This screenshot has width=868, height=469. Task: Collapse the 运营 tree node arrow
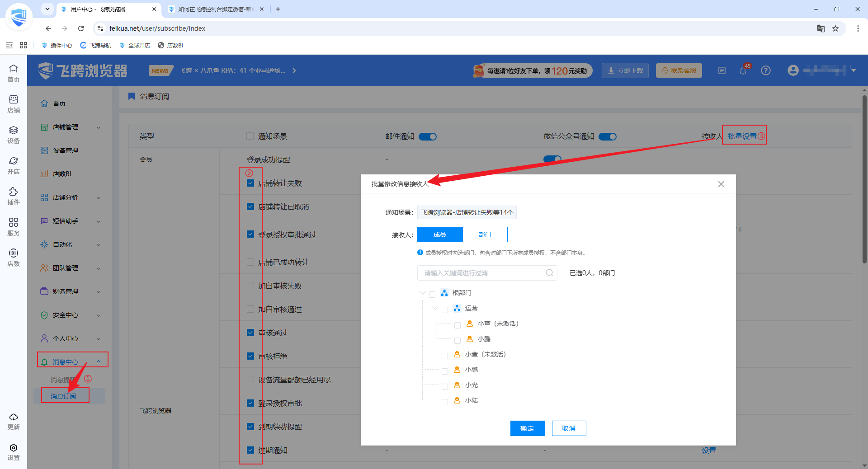pos(435,308)
